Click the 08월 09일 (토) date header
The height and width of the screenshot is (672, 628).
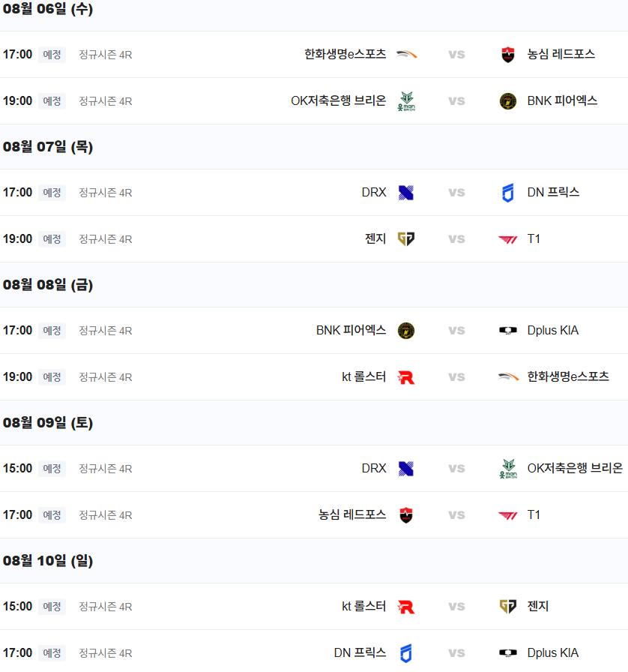coord(48,423)
